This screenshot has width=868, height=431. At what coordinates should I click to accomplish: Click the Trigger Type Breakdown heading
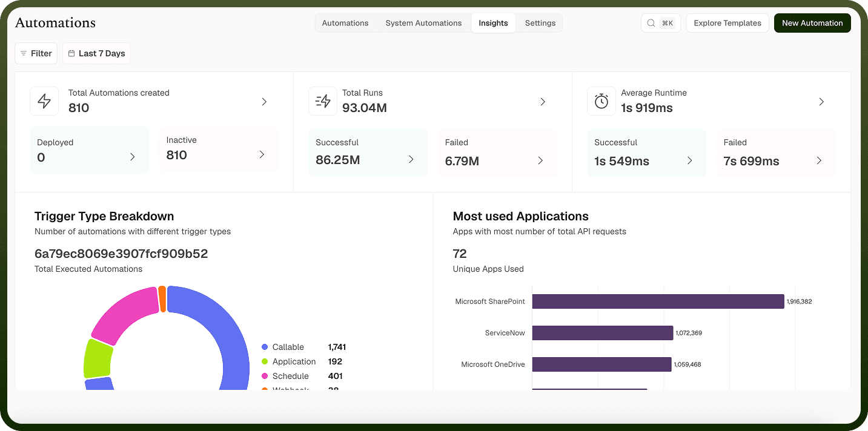coord(104,216)
